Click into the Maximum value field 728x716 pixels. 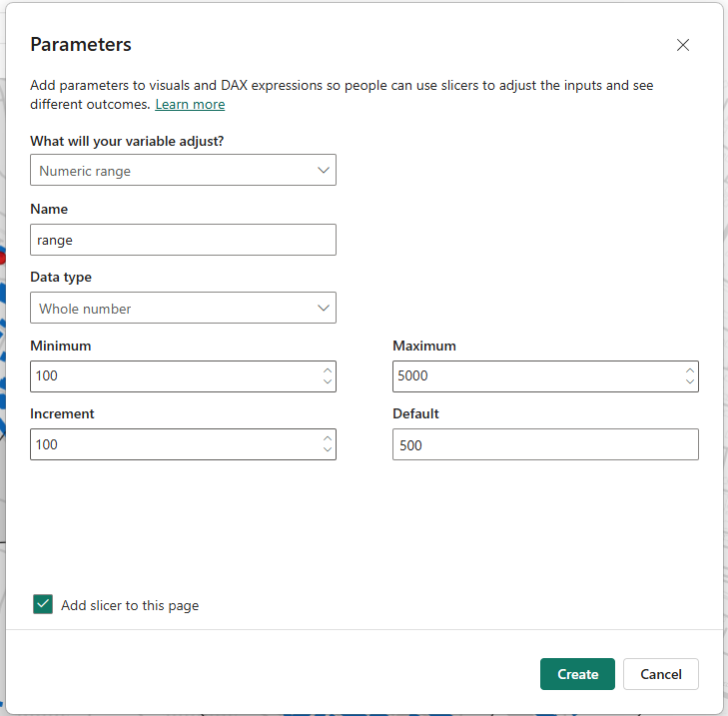[x=534, y=376]
